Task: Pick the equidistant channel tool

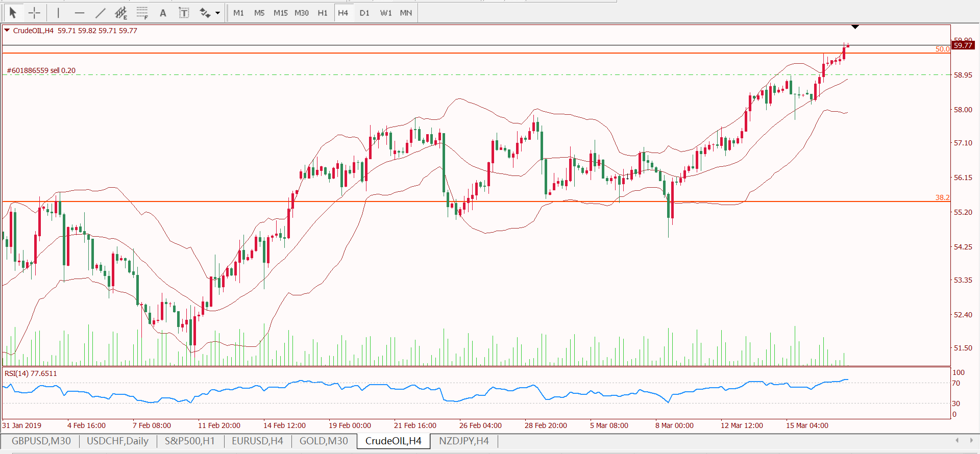Action: [x=121, y=13]
